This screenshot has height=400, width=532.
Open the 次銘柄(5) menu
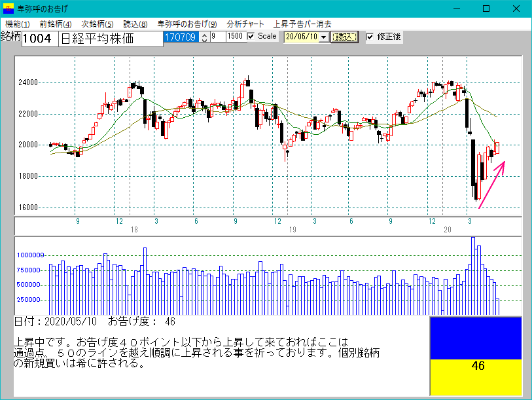point(98,24)
